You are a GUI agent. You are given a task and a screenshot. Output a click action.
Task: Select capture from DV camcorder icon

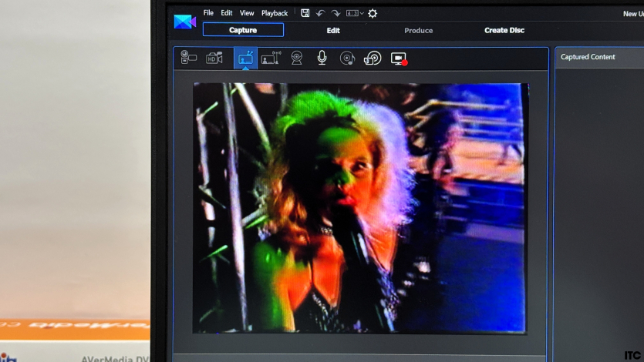[188, 58]
